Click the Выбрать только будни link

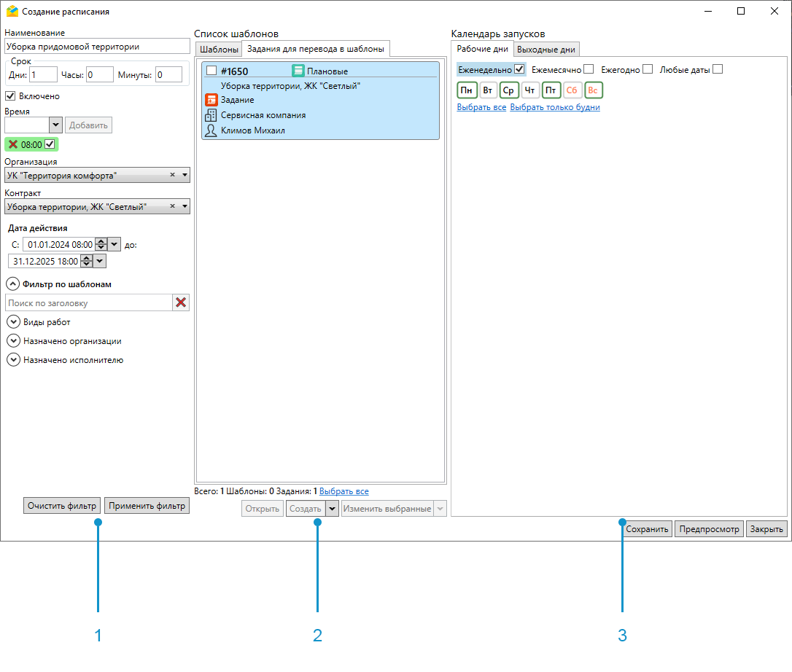click(x=555, y=107)
